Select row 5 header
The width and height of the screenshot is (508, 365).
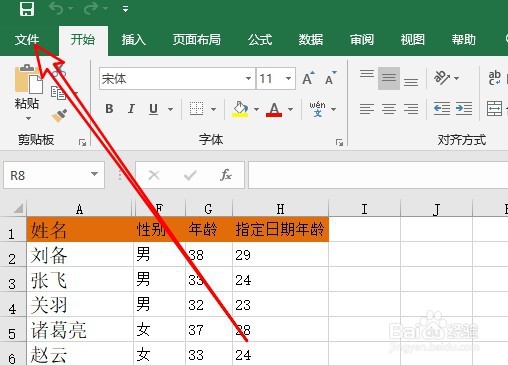13,329
